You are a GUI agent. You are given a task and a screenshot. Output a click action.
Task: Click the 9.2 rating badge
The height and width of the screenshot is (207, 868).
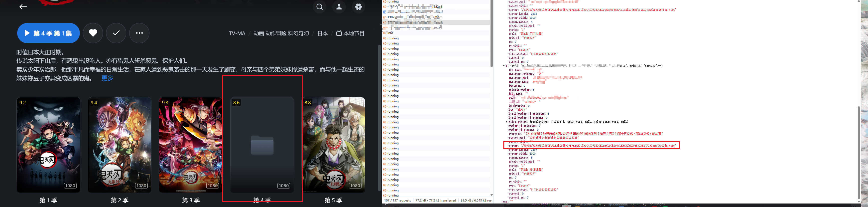[22, 103]
